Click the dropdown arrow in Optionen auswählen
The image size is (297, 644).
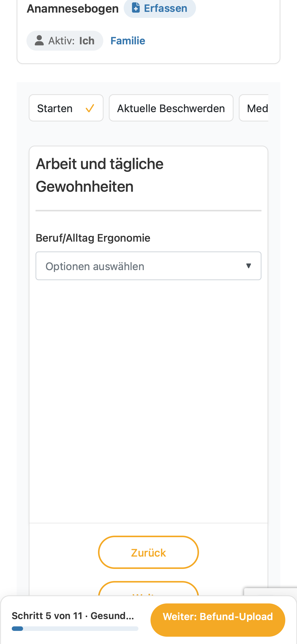point(248,266)
